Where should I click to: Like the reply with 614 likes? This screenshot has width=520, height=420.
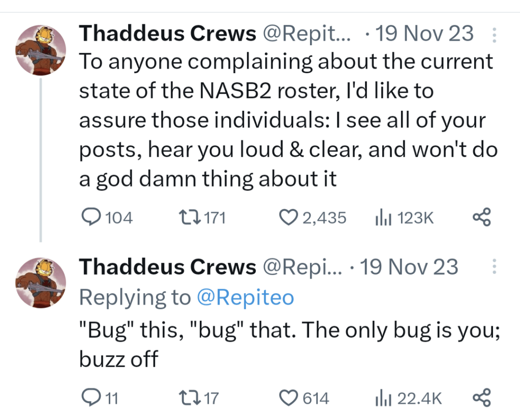pos(289,398)
